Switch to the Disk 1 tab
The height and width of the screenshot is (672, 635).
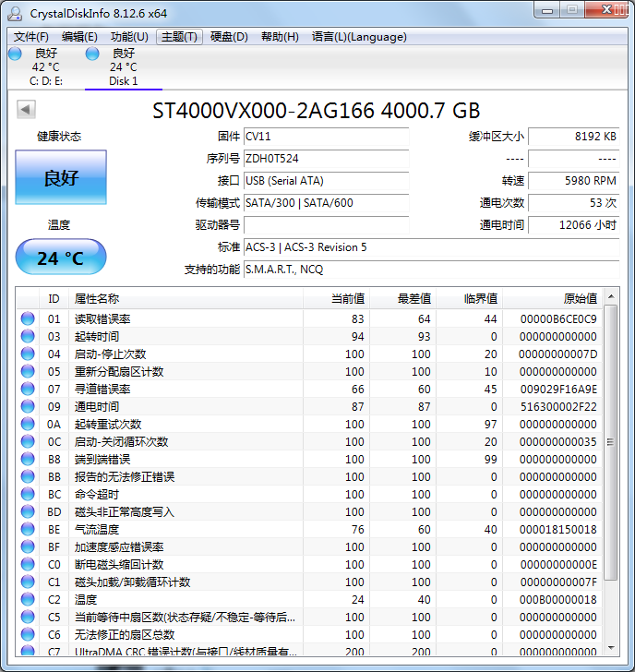click(124, 67)
